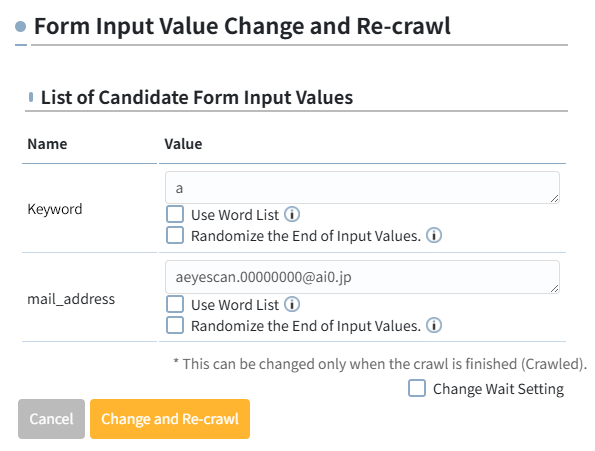This screenshot has height=451, width=595.
Task: Click the Name column header
Action: tap(47, 144)
